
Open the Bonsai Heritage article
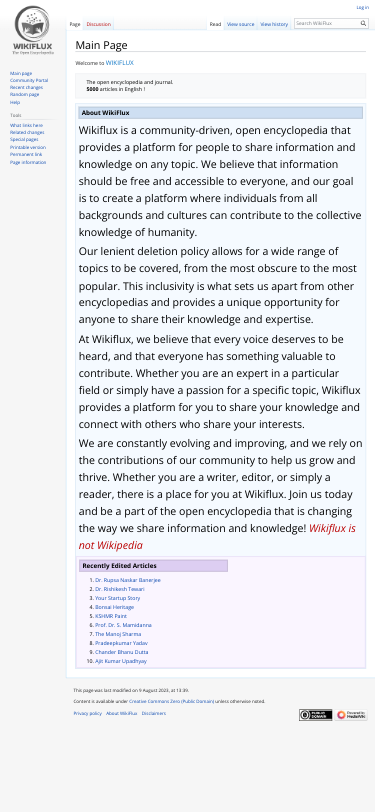pos(114,607)
